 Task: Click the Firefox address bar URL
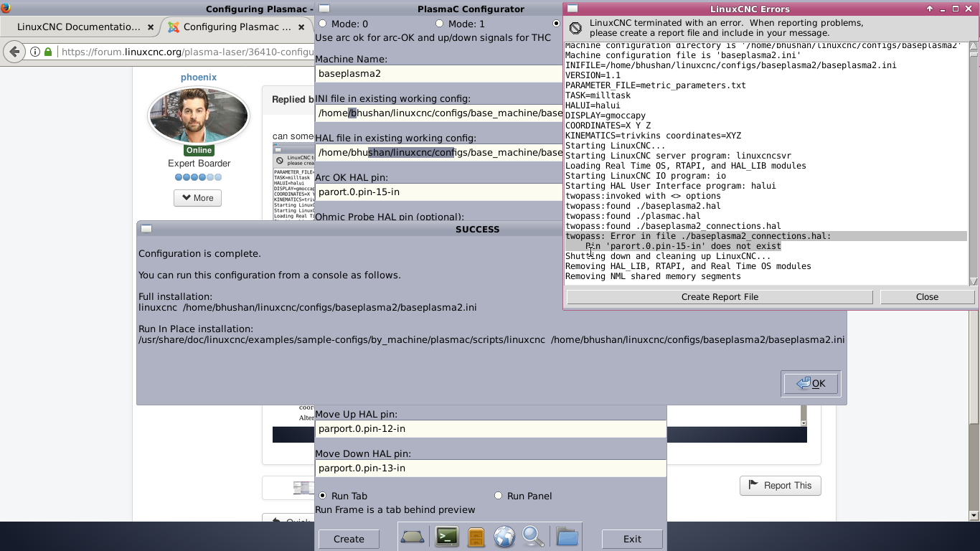(187, 52)
